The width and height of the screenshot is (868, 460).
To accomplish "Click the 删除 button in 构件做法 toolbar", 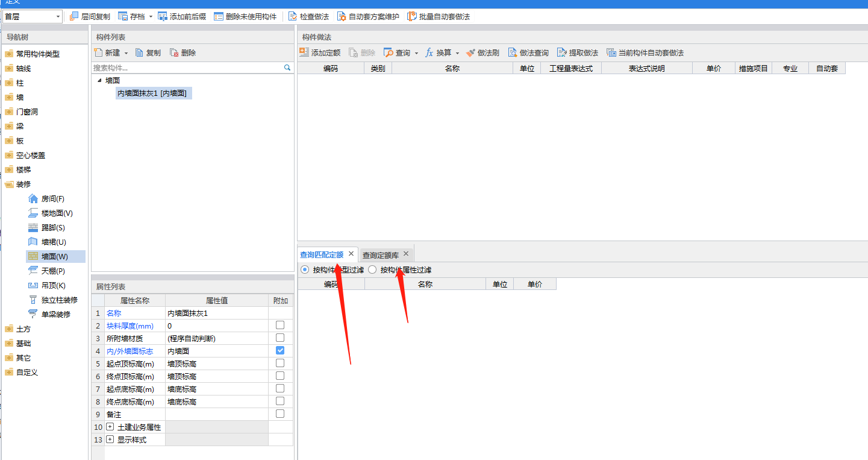I will tap(362, 52).
